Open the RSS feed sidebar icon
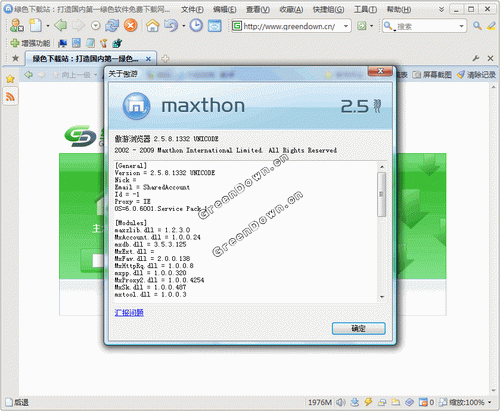The height and width of the screenshot is (411, 500). [x=10, y=97]
